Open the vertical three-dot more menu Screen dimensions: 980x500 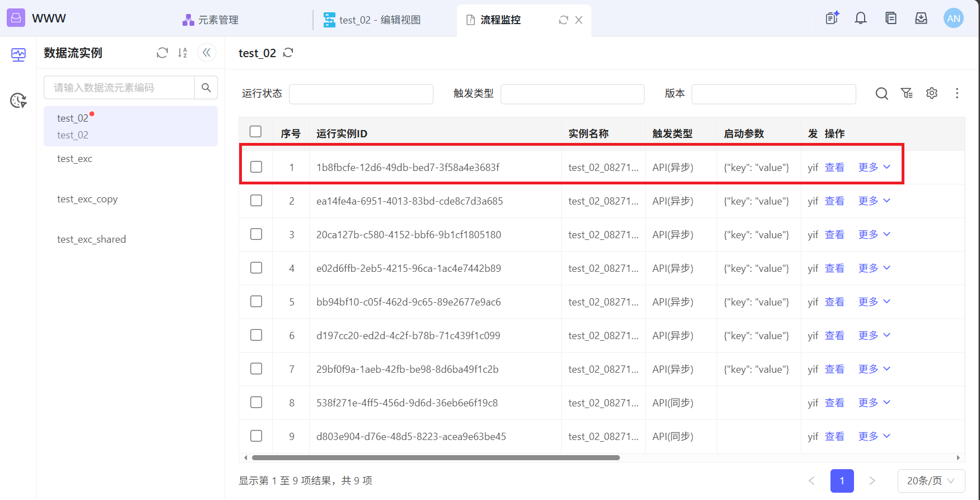point(956,94)
